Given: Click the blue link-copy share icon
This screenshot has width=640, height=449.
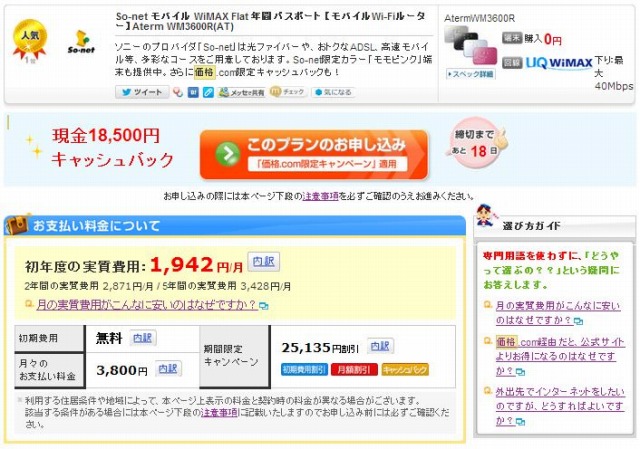Looking at the screenshot, I should click(208, 92).
